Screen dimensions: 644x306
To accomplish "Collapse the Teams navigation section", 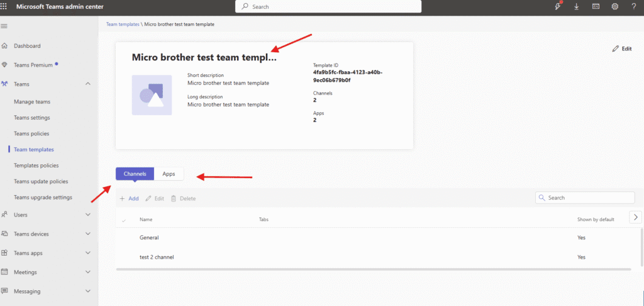I will [88, 84].
